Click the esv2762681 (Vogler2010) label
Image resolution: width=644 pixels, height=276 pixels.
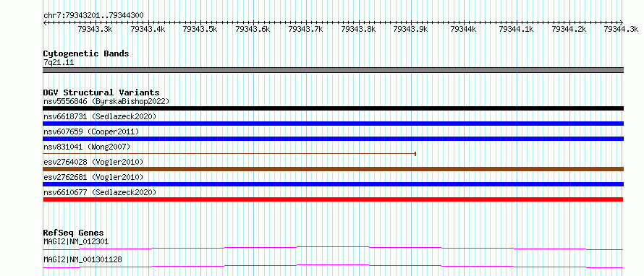pos(93,177)
